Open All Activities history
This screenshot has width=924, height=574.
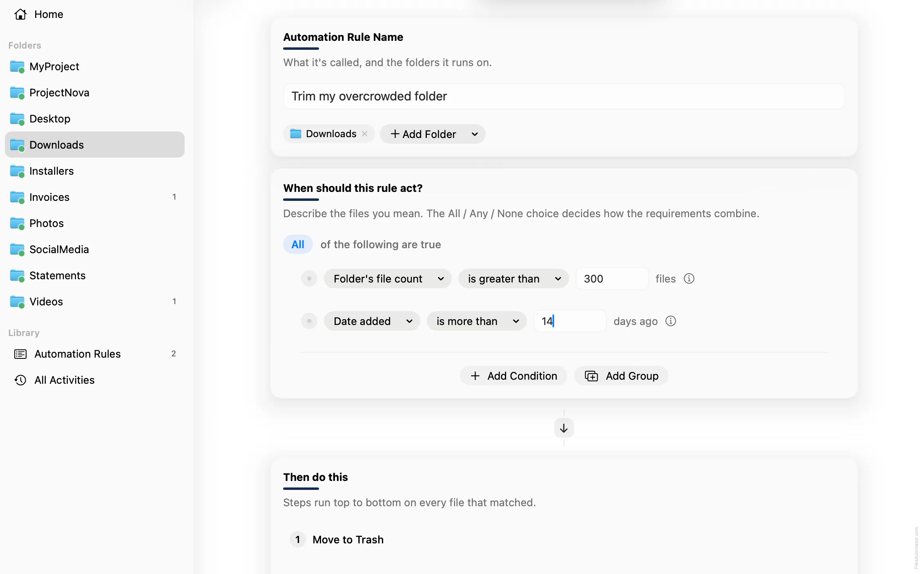pyautogui.click(x=95, y=380)
